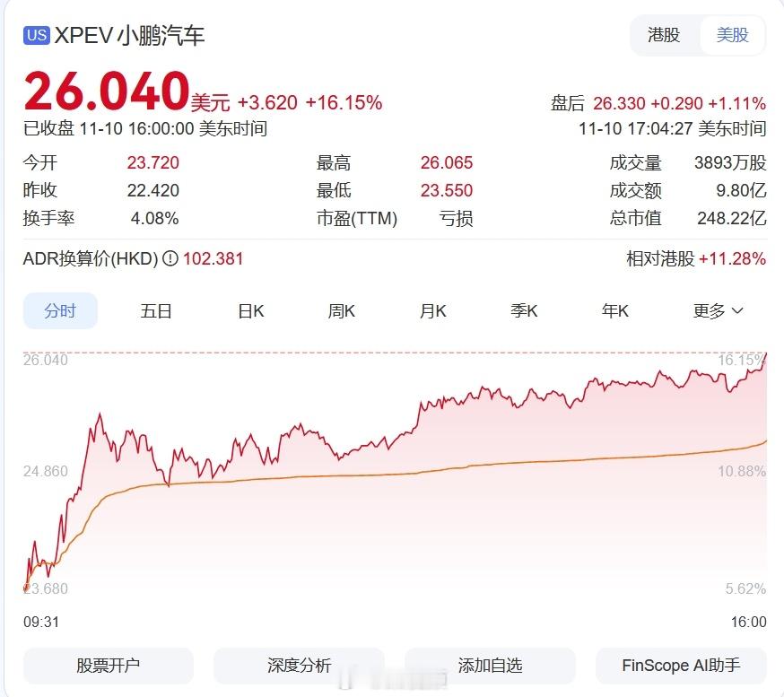The image size is (784, 697).
Task: Open the 日K candlestick chart
Action: [248, 310]
